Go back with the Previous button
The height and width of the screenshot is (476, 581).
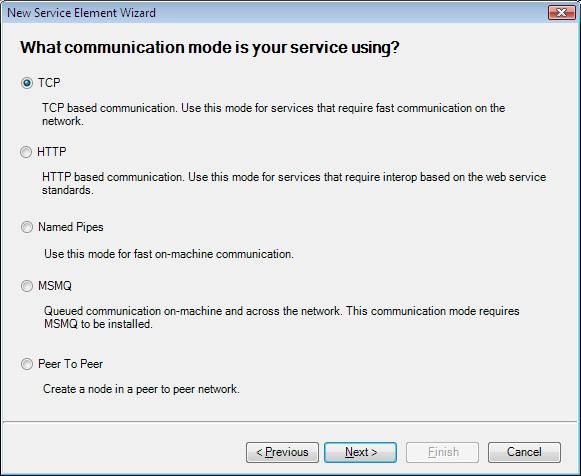click(x=282, y=452)
